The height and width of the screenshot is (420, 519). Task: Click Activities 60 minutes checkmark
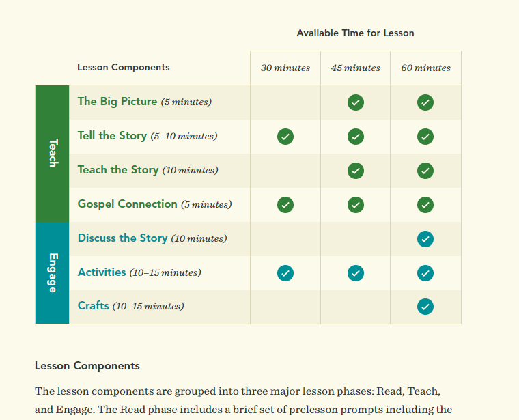pos(425,273)
